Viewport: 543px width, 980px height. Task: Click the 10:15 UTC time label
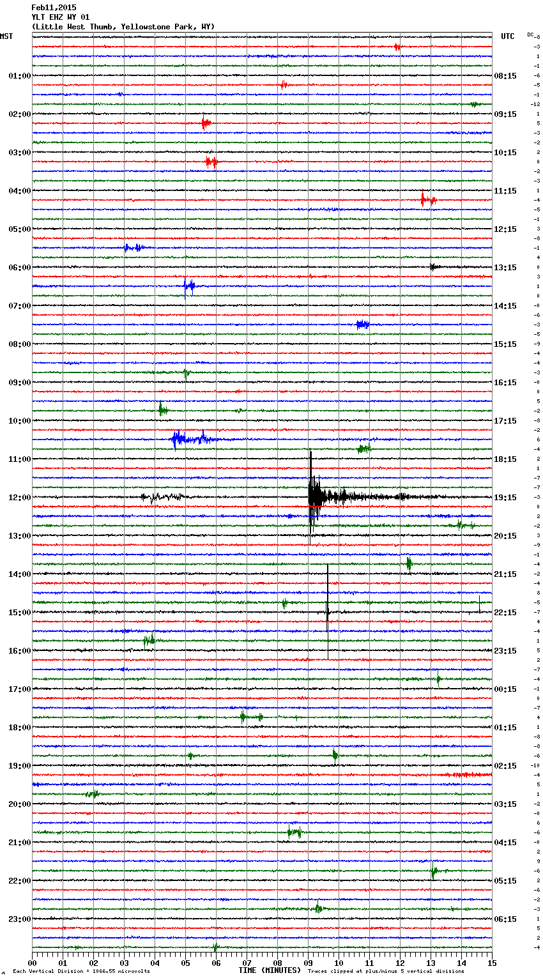[505, 153]
